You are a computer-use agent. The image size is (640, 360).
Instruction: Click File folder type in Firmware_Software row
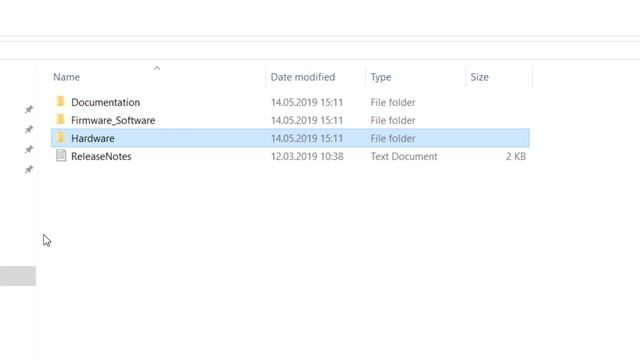click(393, 120)
